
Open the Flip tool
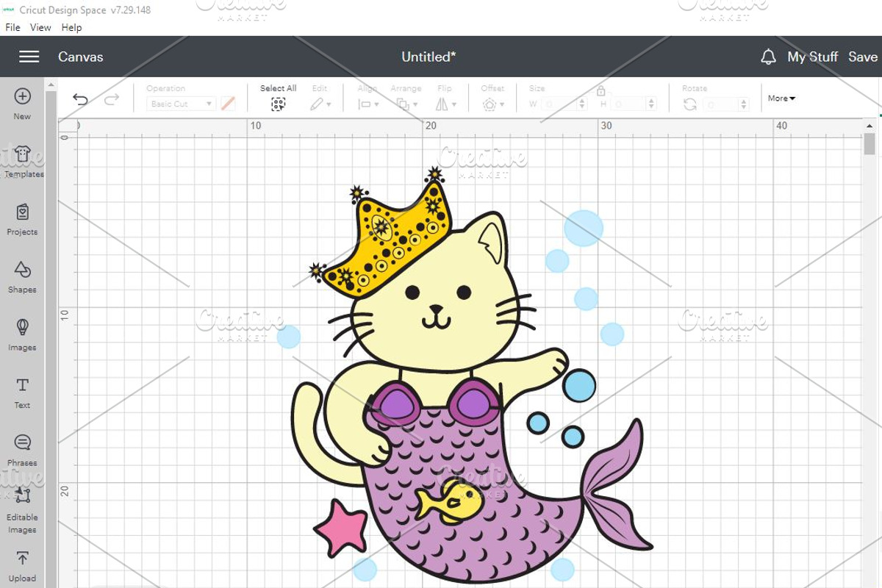(x=445, y=104)
